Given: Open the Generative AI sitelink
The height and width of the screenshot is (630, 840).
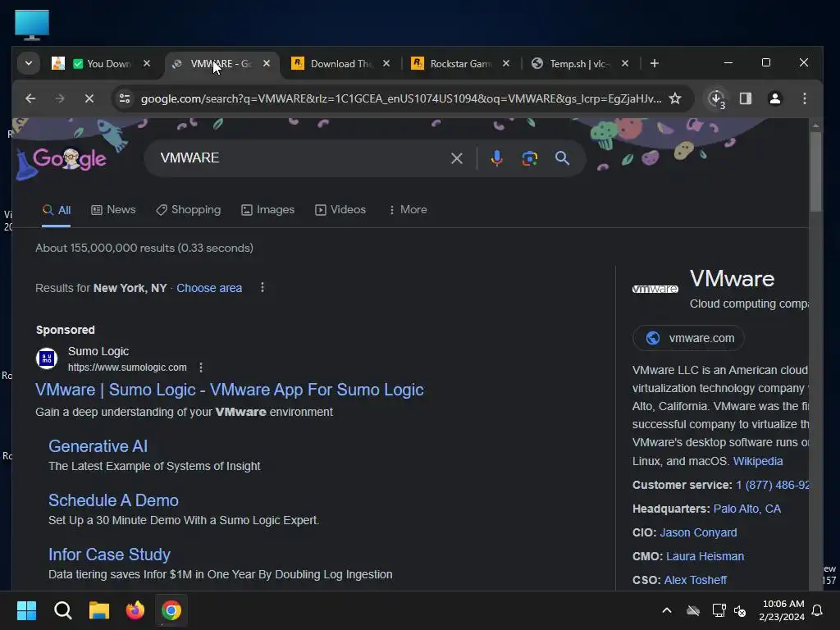Looking at the screenshot, I should pyautogui.click(x=98, y=446).
